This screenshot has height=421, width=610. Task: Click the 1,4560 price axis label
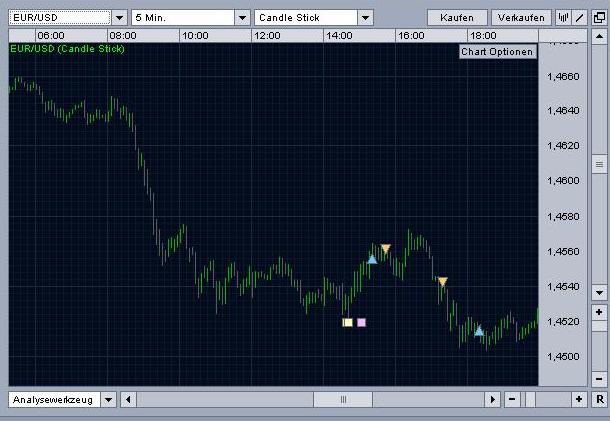(x=563, y=251)
